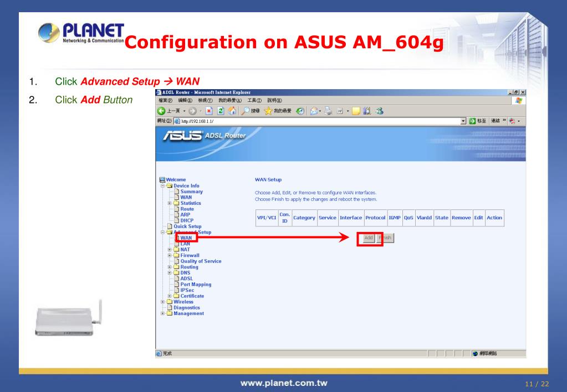Click the address field showing http://192.168.1.1/
The height and width of the screenshot is (392, 567).
320,121
